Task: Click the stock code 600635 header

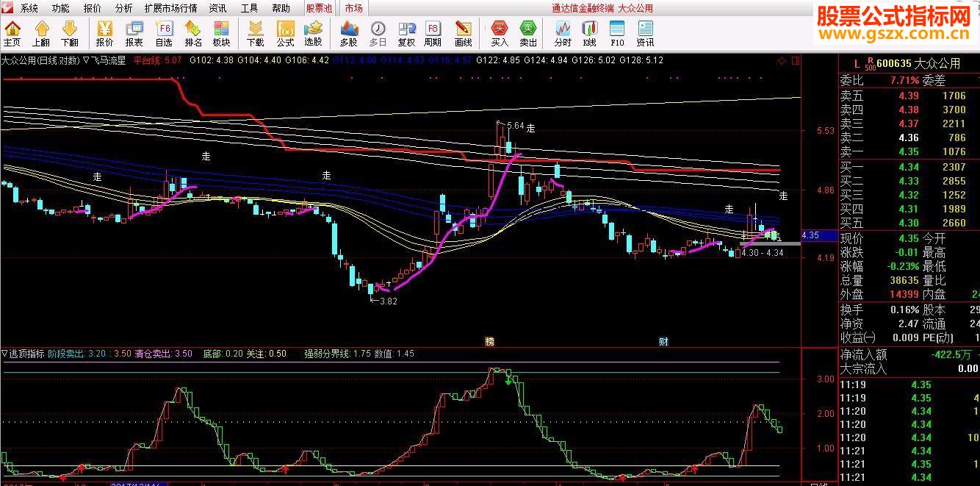Action: tap(893, 64)
